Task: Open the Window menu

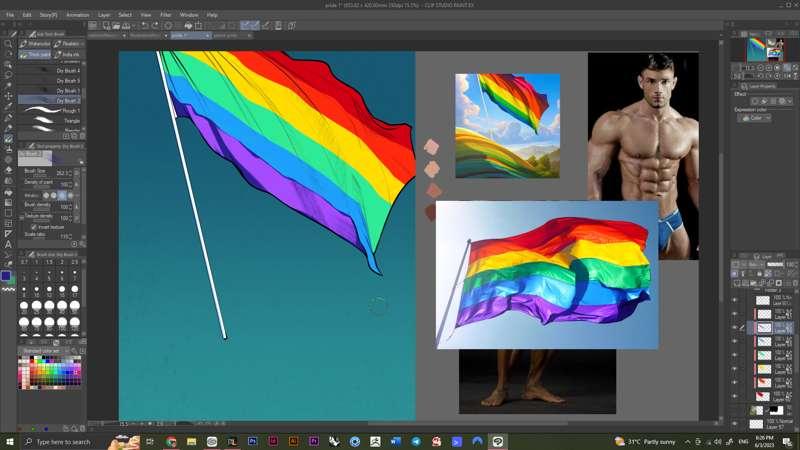Action: (189, 15)
